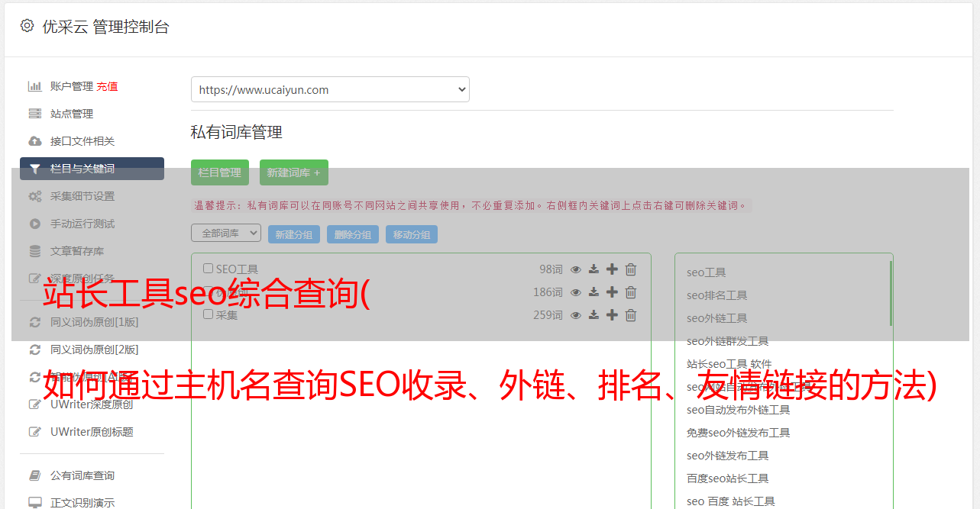Open 正文识别演示 in the sidebar
This screenshot has width=980, height=509.
tap(82, 503)
